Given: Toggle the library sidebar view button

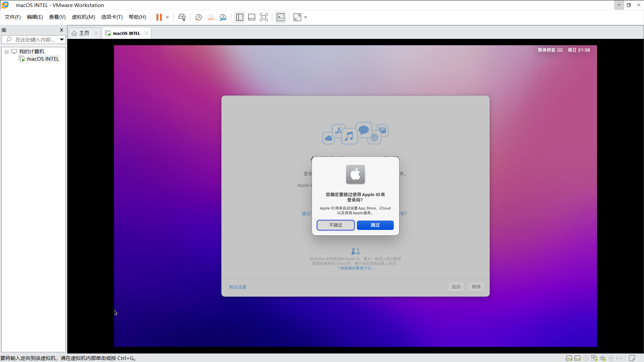Looking at the screenshot, I should pyautogui.click(x=239, y=17).
